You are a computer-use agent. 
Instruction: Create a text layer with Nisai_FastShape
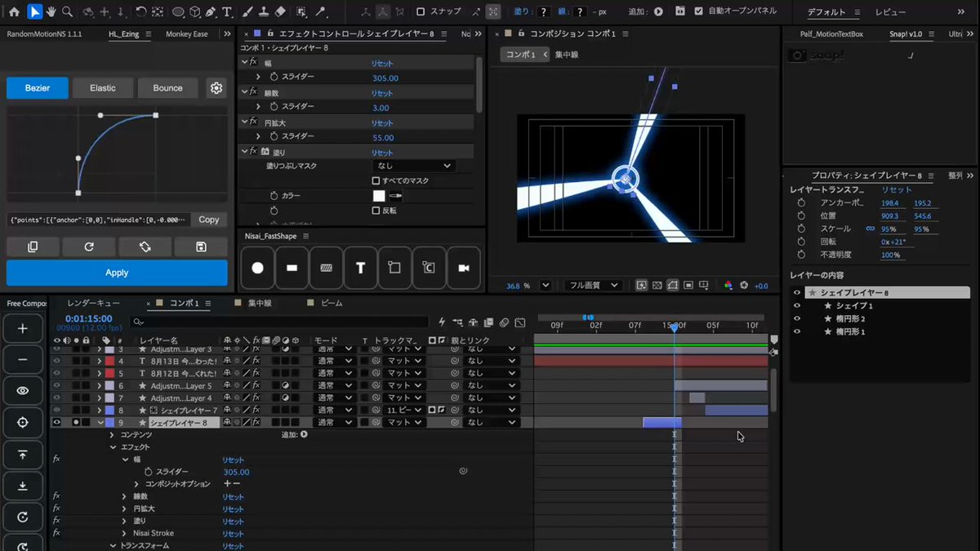pos(360,268)
